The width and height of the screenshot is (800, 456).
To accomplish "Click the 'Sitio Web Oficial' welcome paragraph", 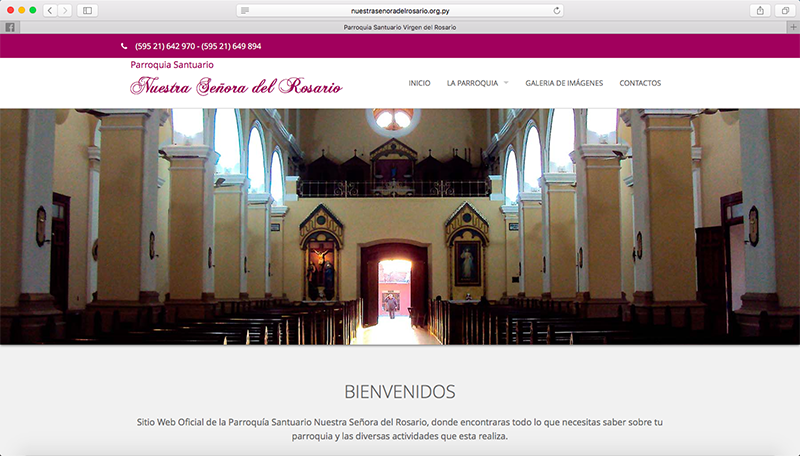I will tap(400, 429).
